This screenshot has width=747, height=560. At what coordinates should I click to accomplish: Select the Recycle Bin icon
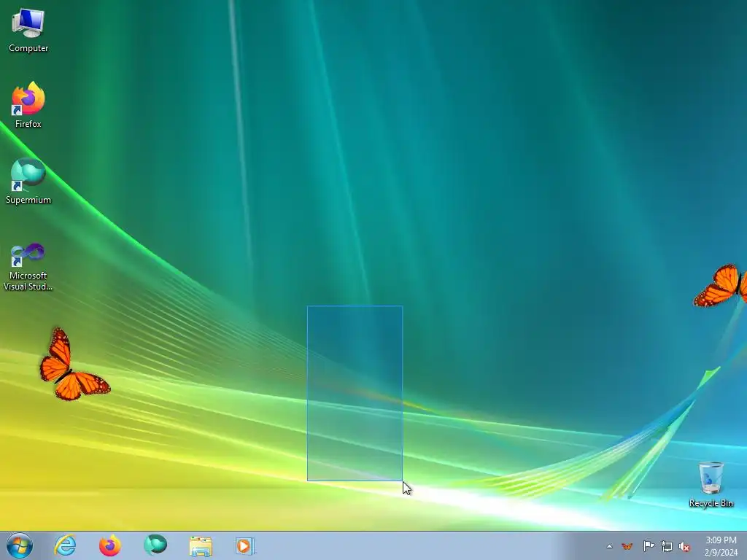click(x=711, y=484)
